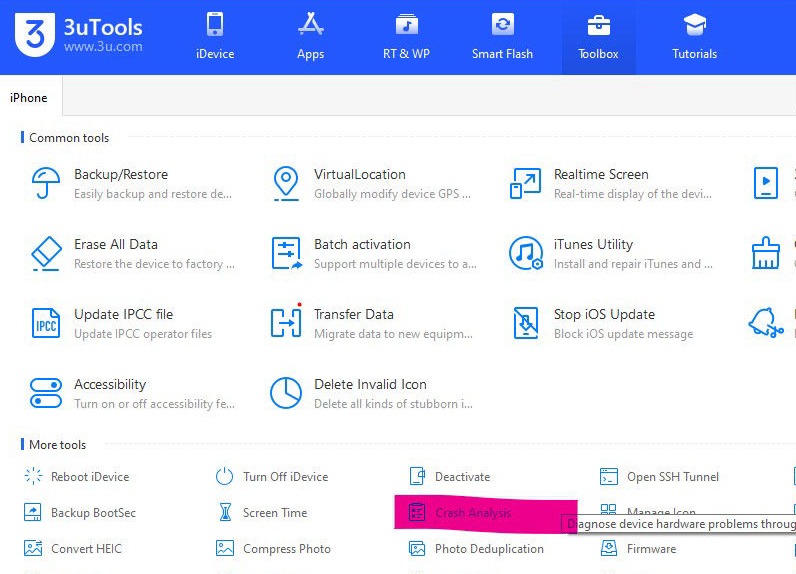Click the Backup BootSec icon

tap(33, 512)
